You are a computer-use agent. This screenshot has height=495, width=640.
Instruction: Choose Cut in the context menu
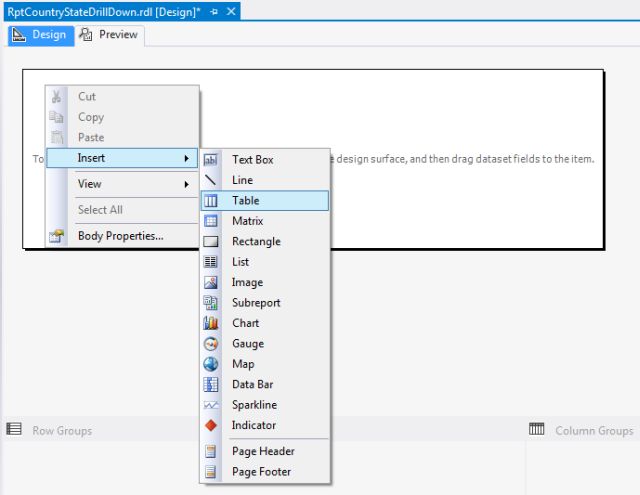122,96
